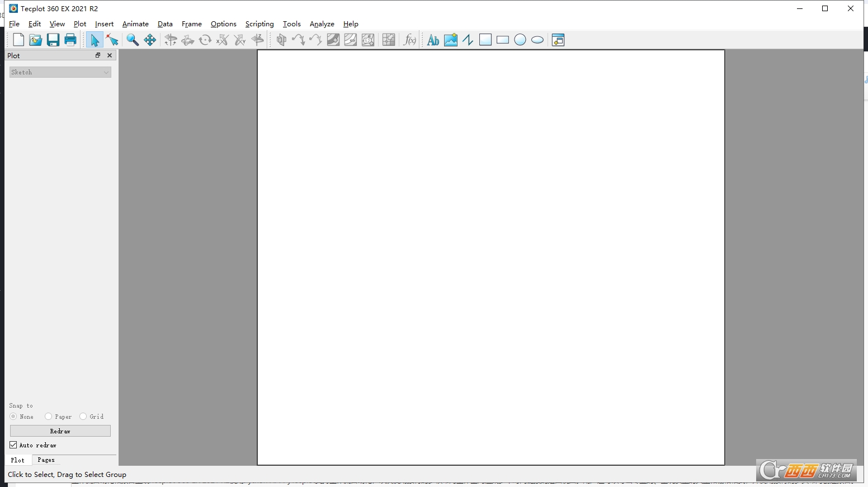Open the Data menu

point(165,24)
